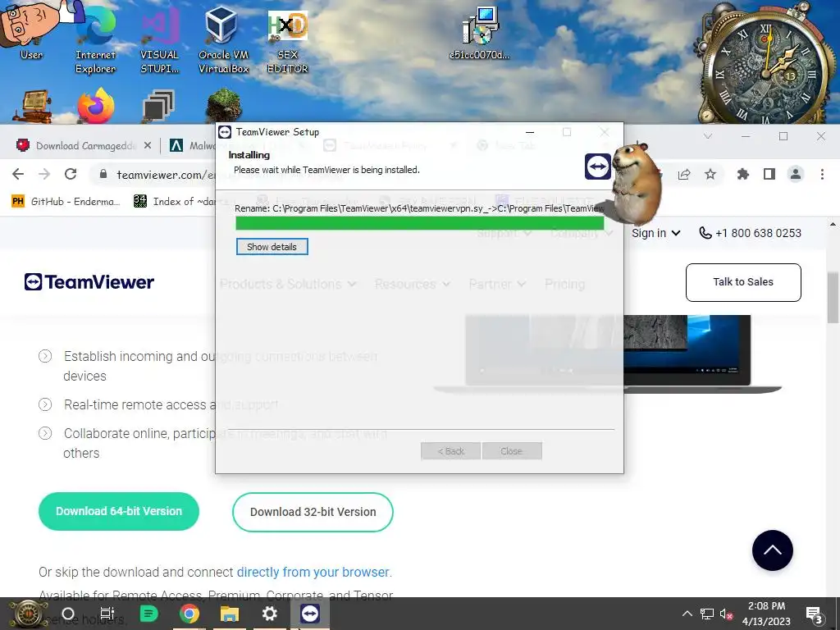Screen dimensions: 840x630
Task: Open the taskbar clock 2:08 PM
Action: (766, 614)
